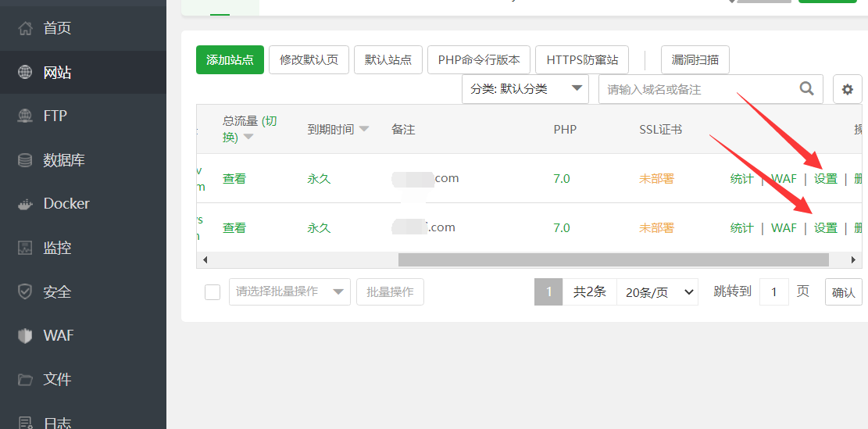Image resolution: width=868 pixels, height=429 pixels.
Task: Click 设置 link in the first site row
Action: [825, 179]
